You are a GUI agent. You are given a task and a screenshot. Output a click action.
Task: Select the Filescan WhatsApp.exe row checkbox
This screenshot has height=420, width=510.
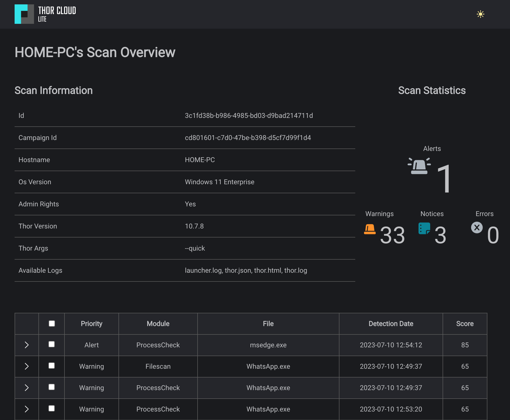tap(52, 366)
